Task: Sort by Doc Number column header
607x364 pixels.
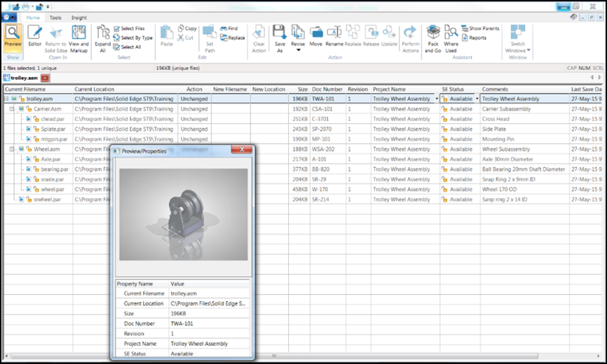Action: click(328, 90)
